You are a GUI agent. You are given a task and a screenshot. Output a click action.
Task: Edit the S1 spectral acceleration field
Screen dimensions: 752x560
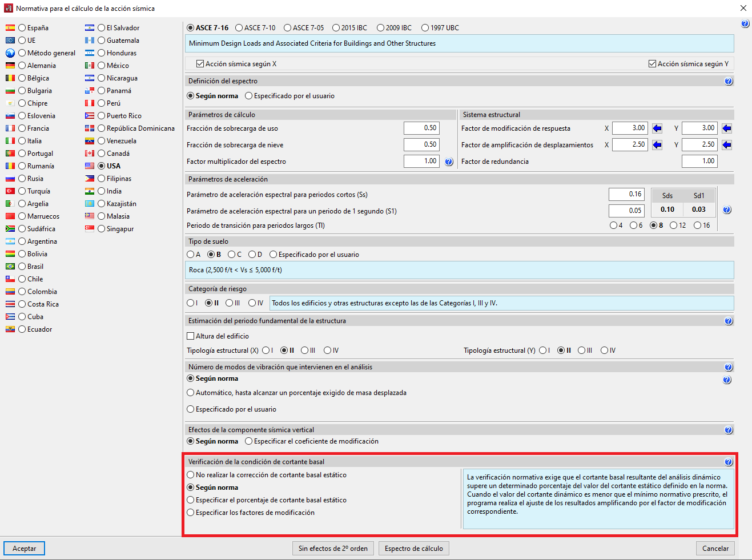tap(626, 211)
